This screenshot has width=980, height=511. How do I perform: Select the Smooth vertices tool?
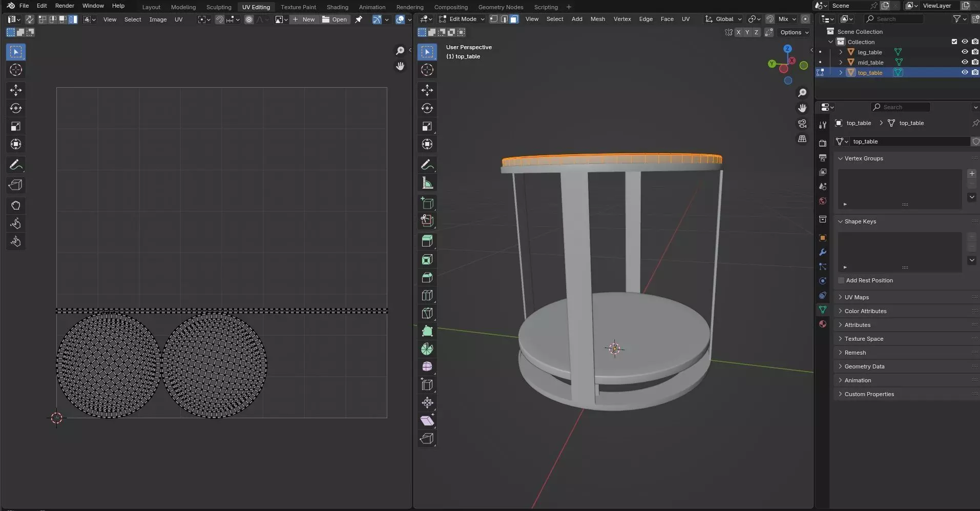click(427, 367)
